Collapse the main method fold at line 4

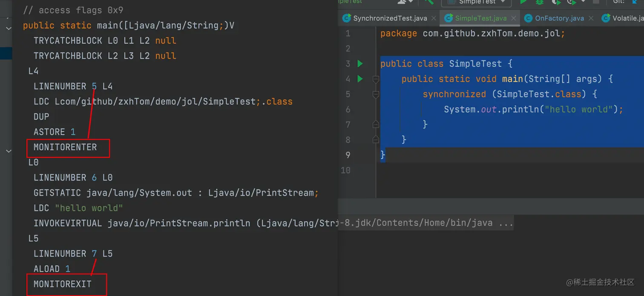click(376, 79)
